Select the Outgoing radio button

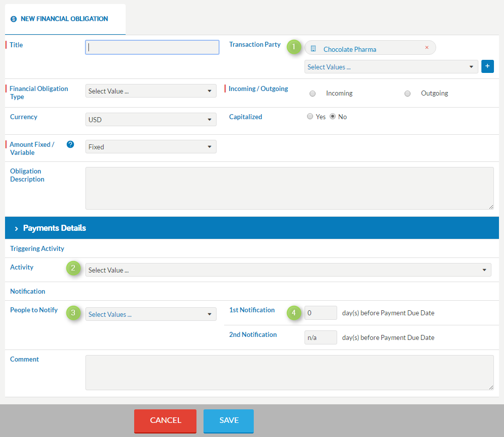(x=407, y=94)
